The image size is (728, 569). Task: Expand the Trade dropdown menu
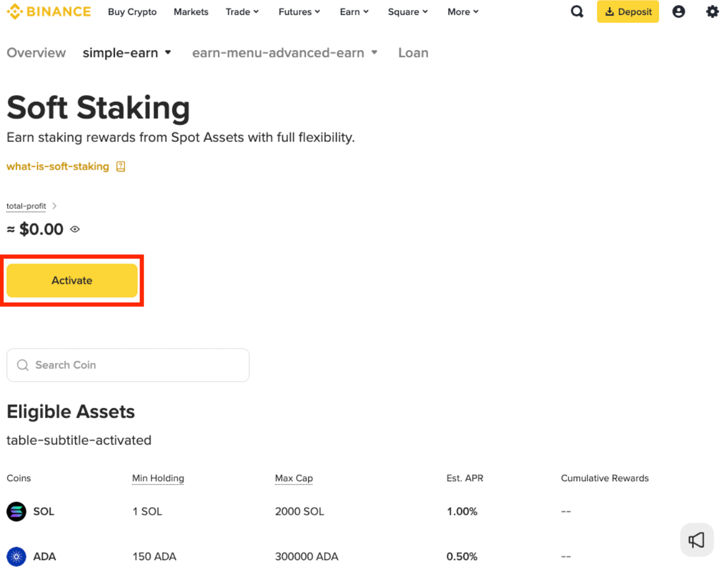point(242,12)
